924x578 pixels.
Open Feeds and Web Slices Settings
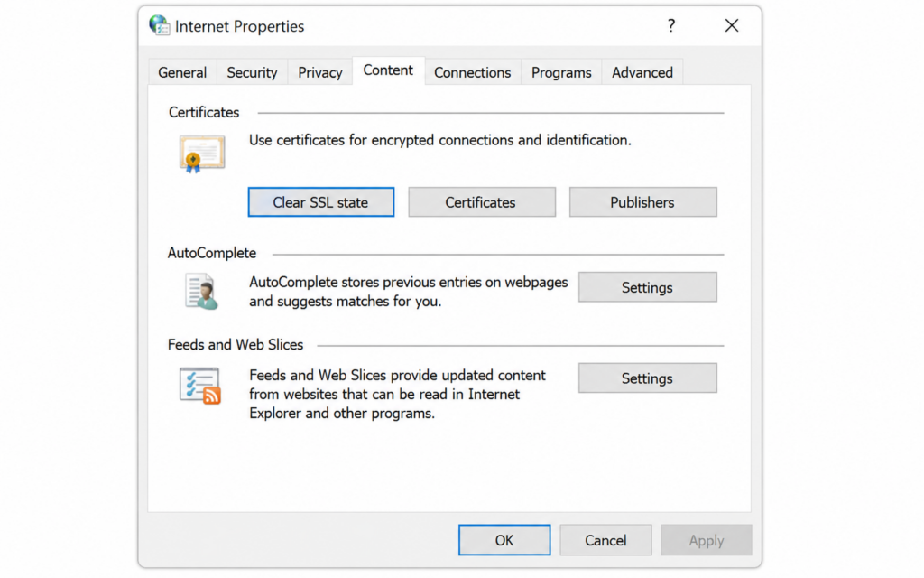point(648,378)
